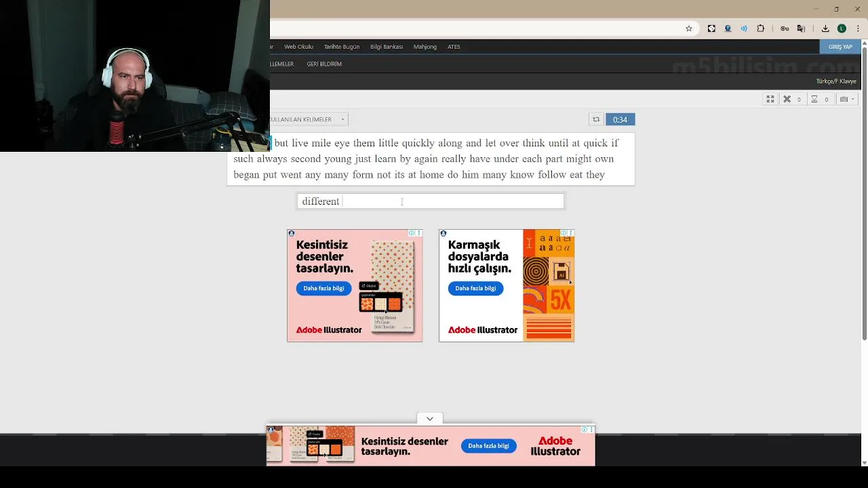
Task: Click the word "always" in the test text
Action: click(273, 159)
